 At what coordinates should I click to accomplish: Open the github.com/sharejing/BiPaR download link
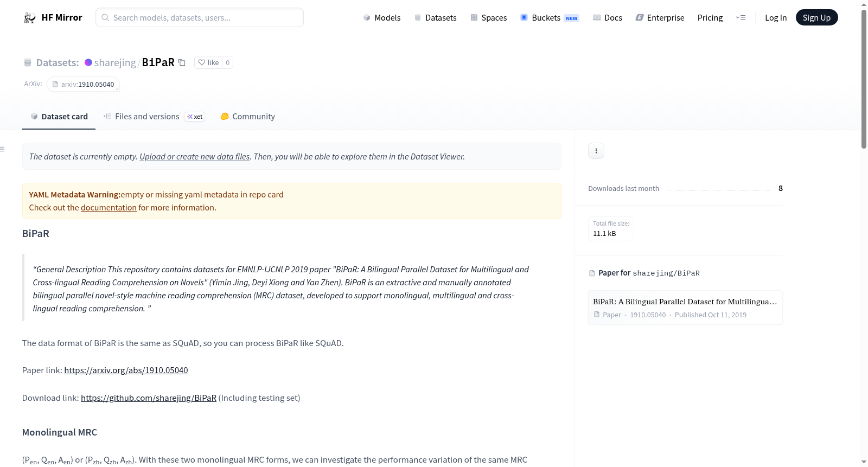pos(149,398)
